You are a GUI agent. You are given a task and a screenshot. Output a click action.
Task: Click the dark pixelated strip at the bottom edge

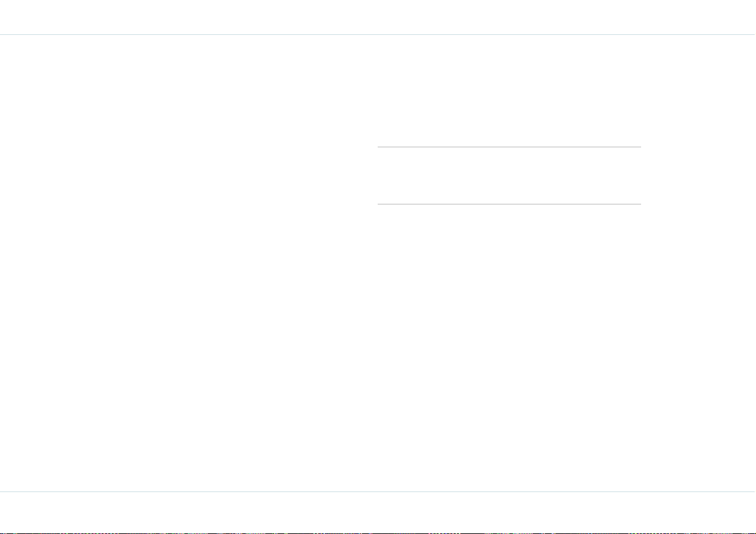click(378, 533)
